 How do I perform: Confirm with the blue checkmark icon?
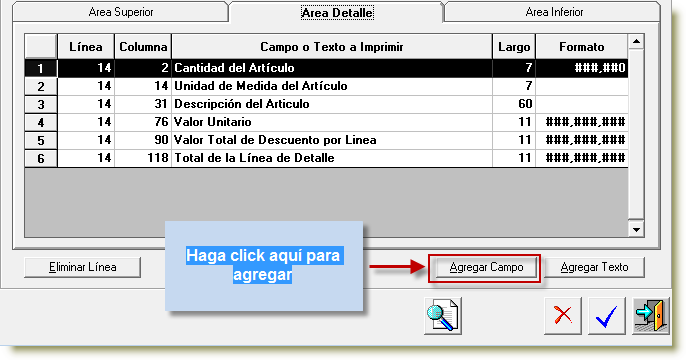click(x=607, y=316)
